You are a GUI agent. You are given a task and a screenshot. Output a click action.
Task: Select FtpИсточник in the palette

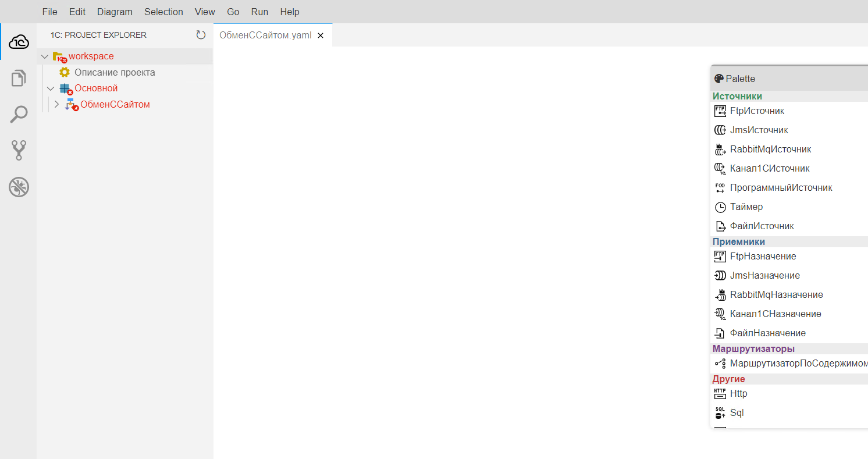click(x=757, y=111)
